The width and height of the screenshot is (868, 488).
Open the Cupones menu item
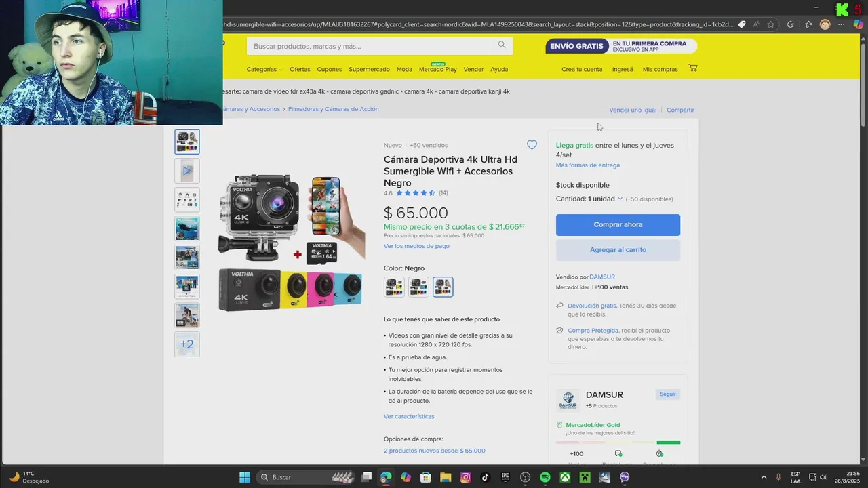(330, 69)
